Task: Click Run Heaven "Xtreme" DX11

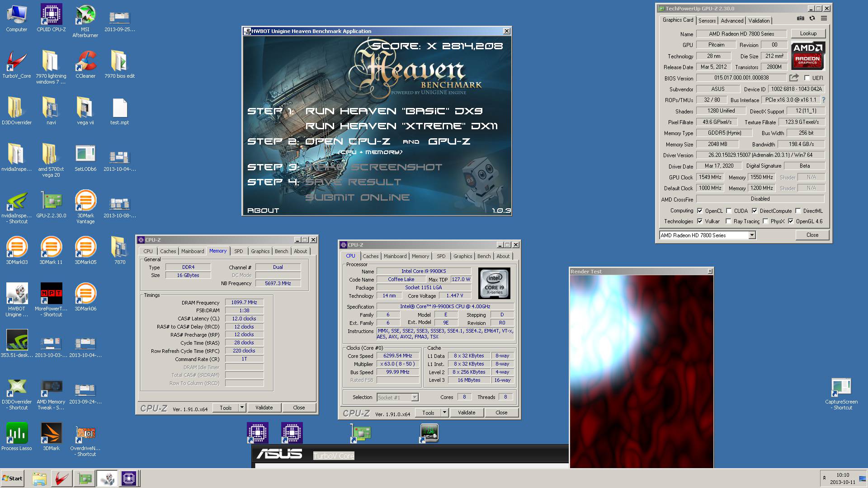Action: pos(401,126)
